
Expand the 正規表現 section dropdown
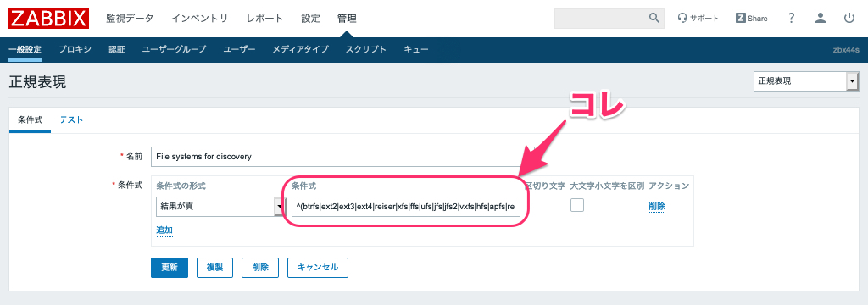pos(805,81)
